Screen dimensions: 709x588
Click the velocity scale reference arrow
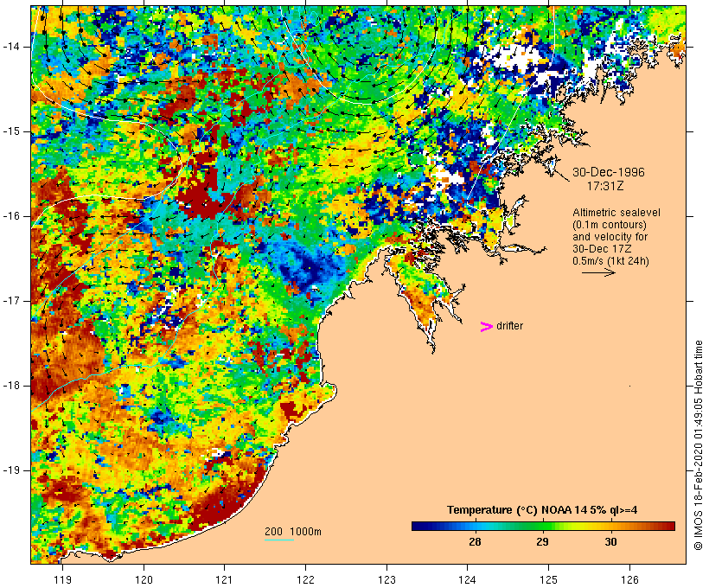coord(598,272)
